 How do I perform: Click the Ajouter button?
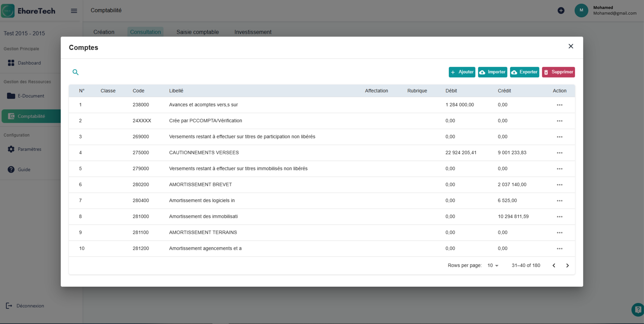(x=462, y=72)
